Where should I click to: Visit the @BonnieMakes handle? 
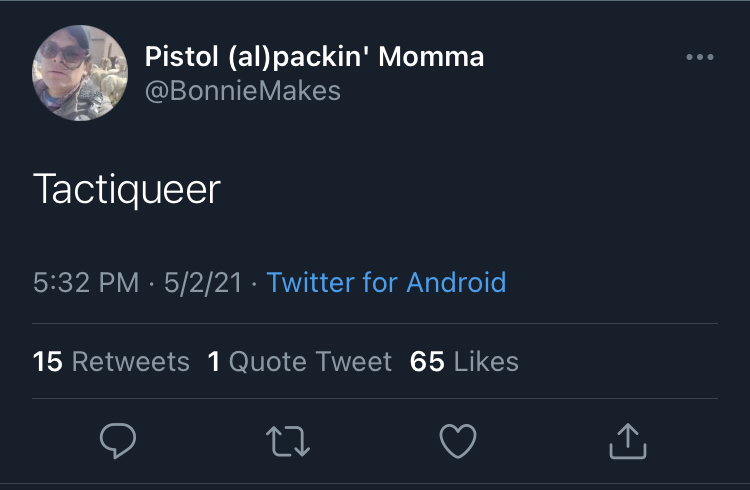tap(243, 90)
